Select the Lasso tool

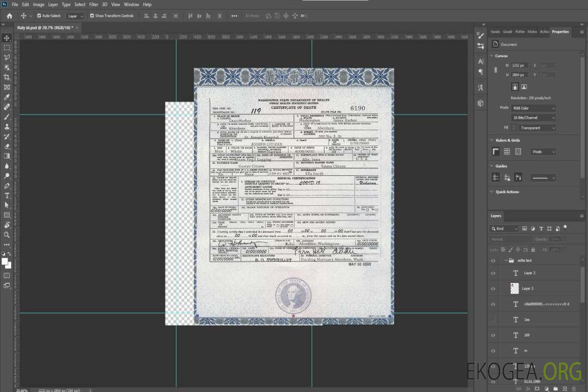click(x=7, y=57)
